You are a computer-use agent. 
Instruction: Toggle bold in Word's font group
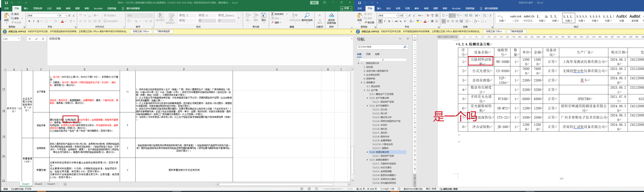(380, 21)
